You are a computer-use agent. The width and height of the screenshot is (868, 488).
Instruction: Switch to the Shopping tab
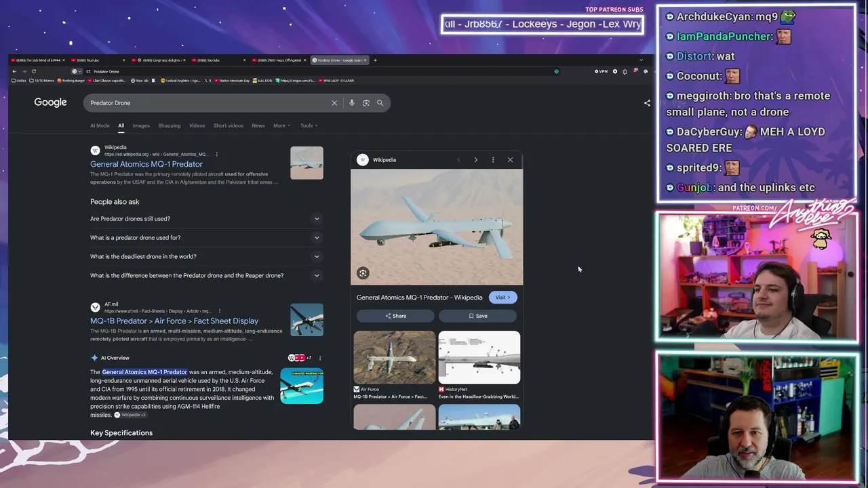[170, 125]
